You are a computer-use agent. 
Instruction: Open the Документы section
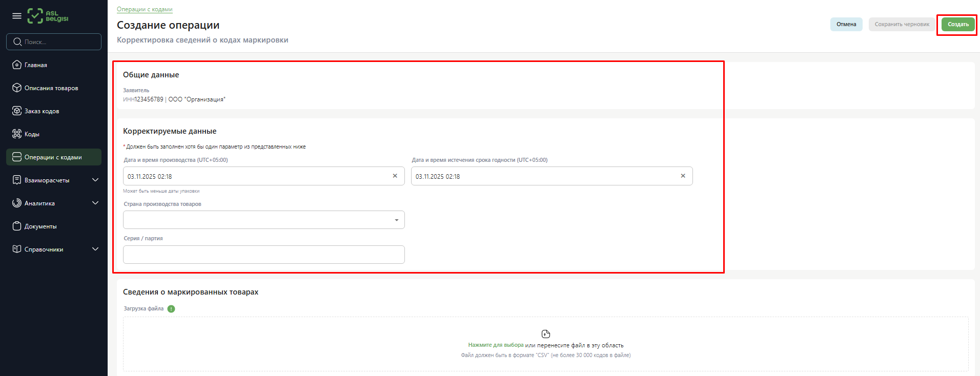pos(40,226)
